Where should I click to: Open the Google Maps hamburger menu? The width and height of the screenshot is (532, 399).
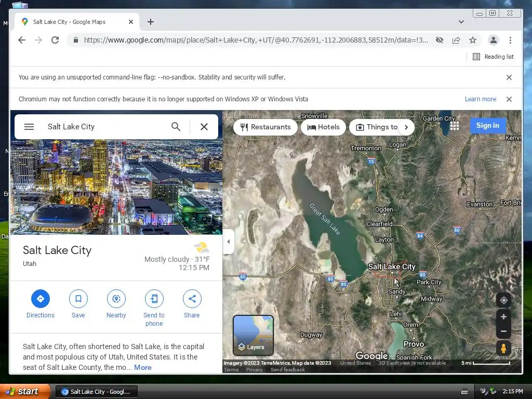pyautogui.click(x=29, y=127)
